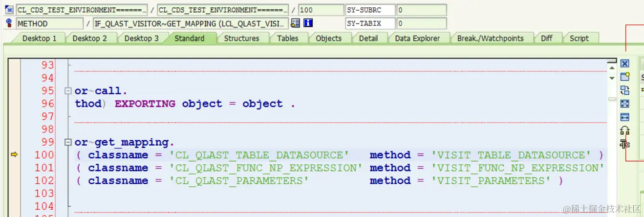Image resolution: width=644 pixels, height=217 pixels.
Task: Click the program icon beside CL_CDS_TEST_ENVIRONMENT
Action: [9, 10]
